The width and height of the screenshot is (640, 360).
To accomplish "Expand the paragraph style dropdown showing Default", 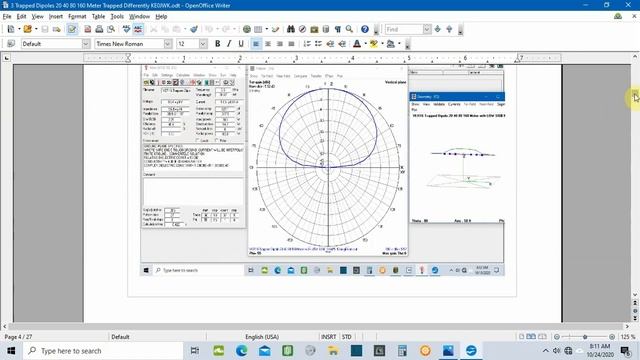I will 86,44.
